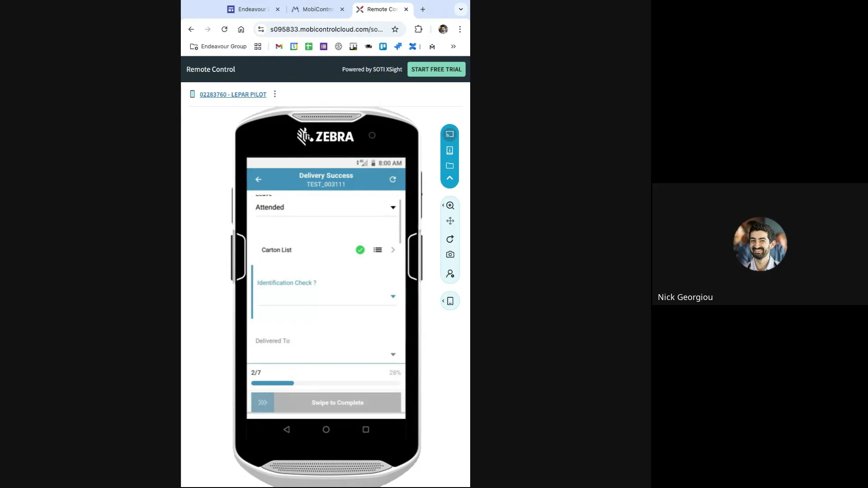Open device information panel icon
This screenshot has height=488, width=868.
pyautogui.click(x=449, y=150)
